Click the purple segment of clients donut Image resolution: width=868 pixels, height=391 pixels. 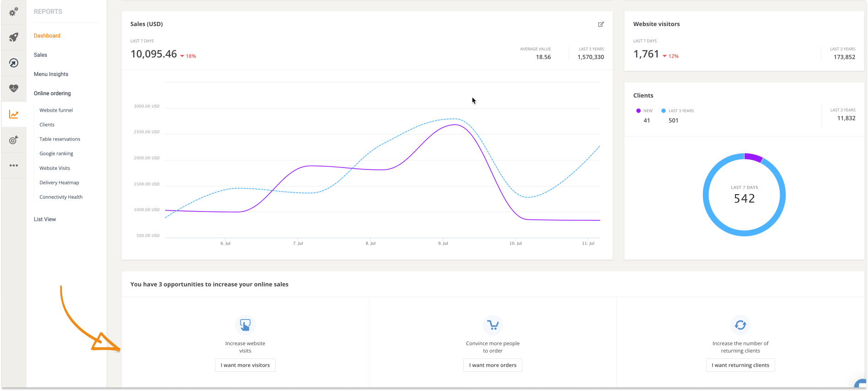[x=753, y=157]
